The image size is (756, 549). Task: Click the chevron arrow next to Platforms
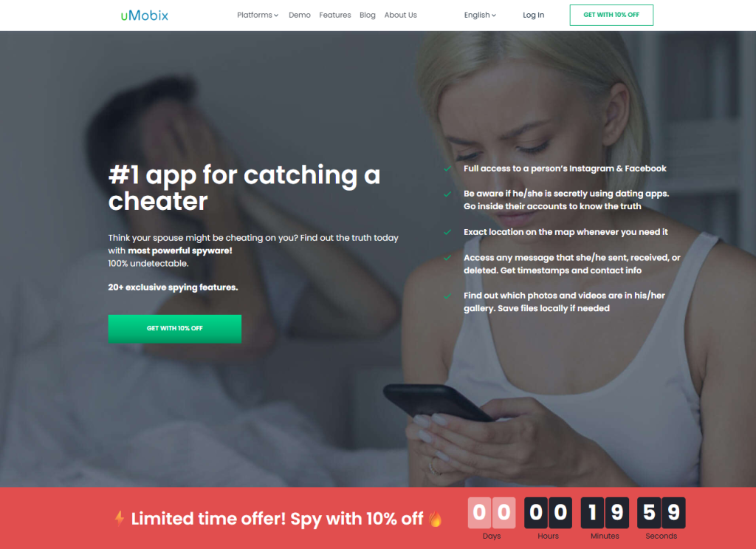click(x=276, y=16)
